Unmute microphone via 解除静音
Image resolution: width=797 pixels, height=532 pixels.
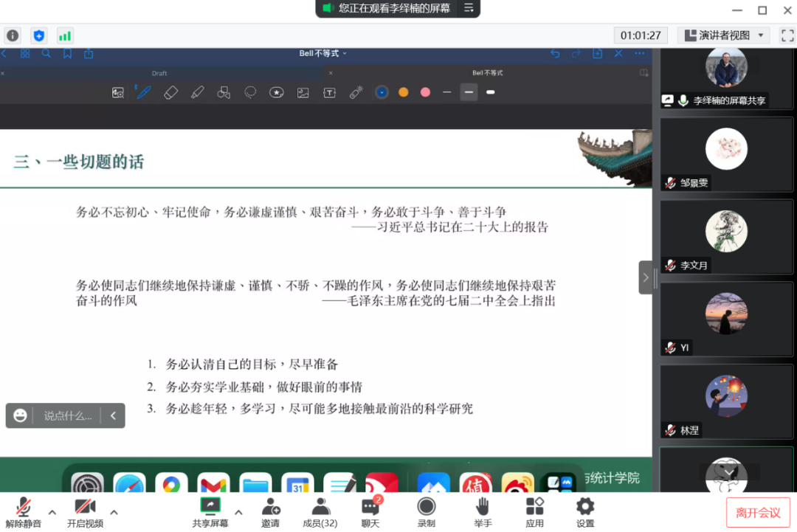tap(24, 507)
